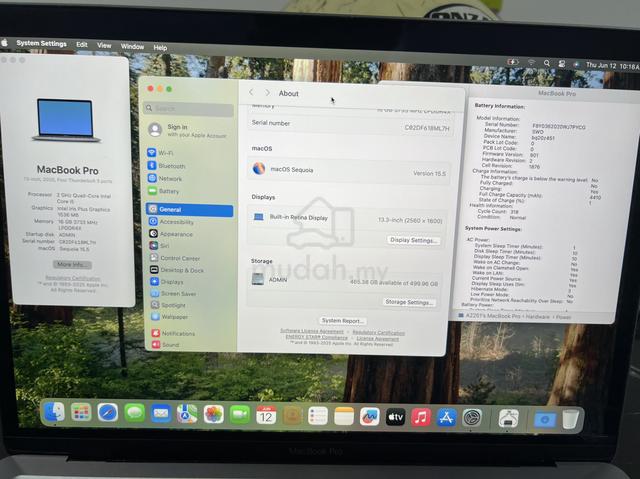
Task: Open Contacts app in Dock
Action: (292, 416)
